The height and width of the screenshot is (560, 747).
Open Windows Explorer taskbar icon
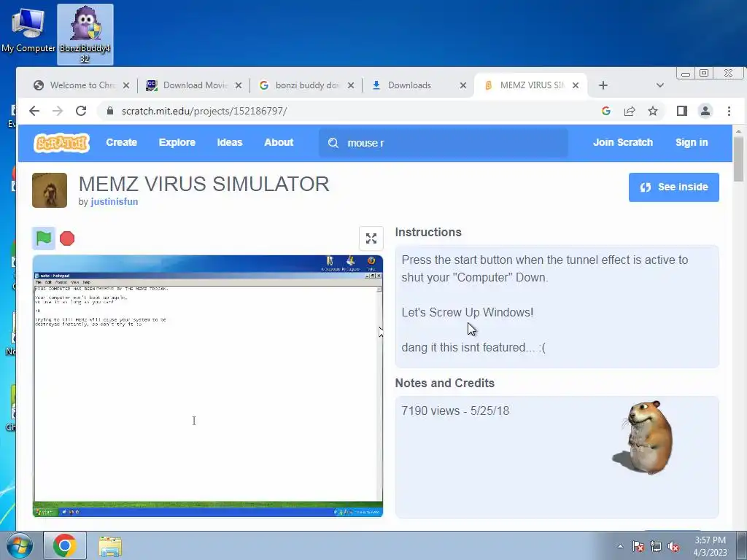click(x=110, y=546)
